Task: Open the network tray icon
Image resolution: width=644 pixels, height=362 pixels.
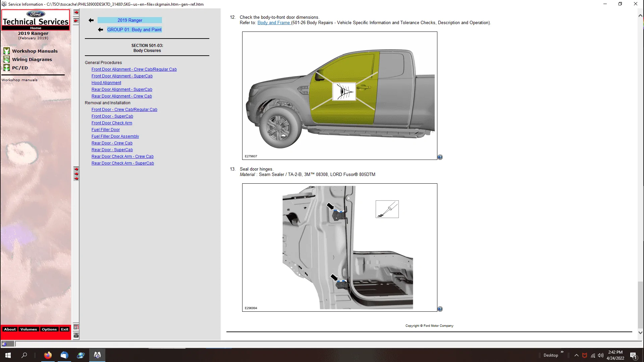Action: click(593, 355)
